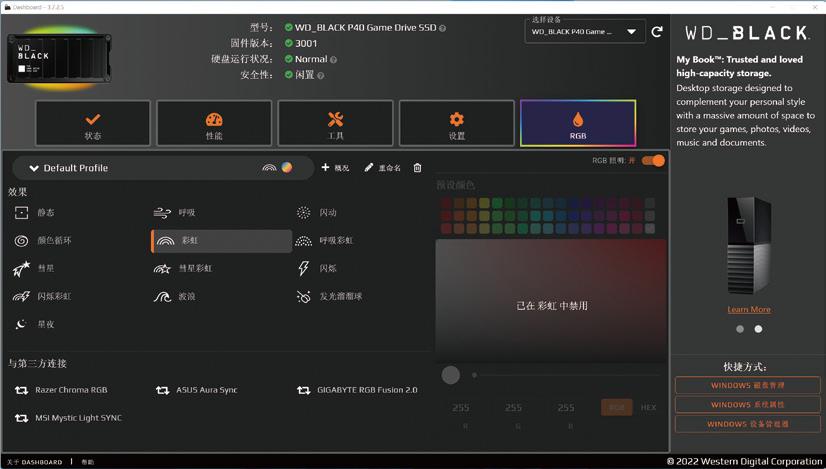Switch color input to HEX mode
Screen dimensions: 826x469
click(648, 407)
